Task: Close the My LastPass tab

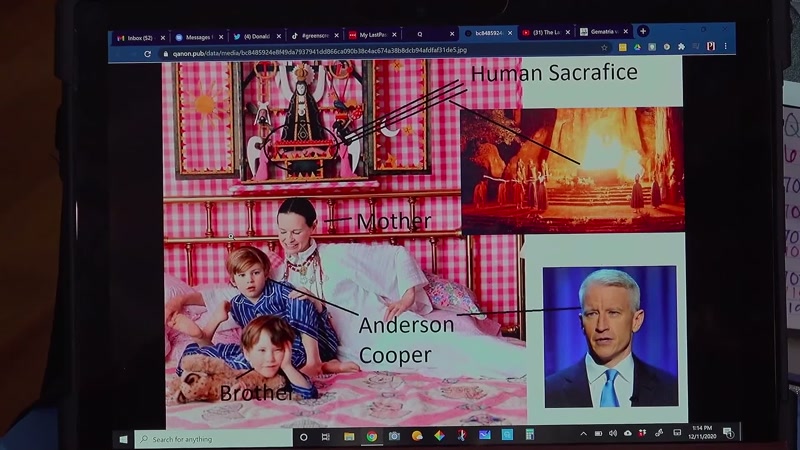Action: [394, 35]
